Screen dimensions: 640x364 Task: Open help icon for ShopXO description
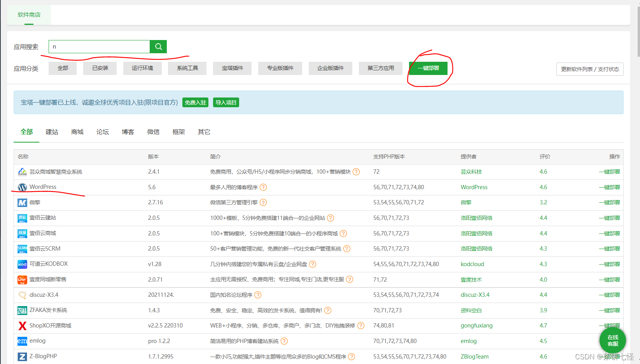coord(361,326)
